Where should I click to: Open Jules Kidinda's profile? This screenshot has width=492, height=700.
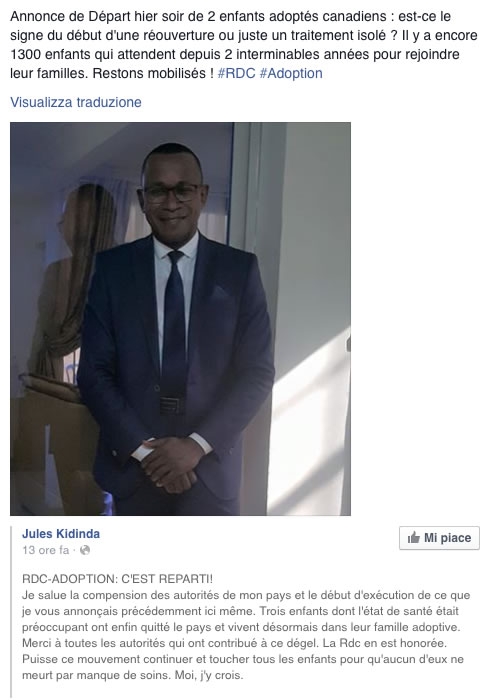[61, 534]
